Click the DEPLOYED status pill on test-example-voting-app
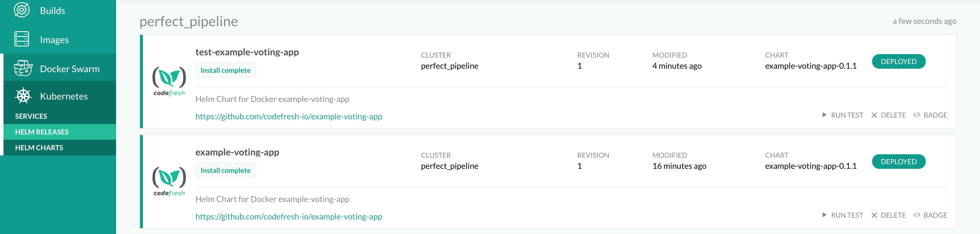 click(899, 61)
